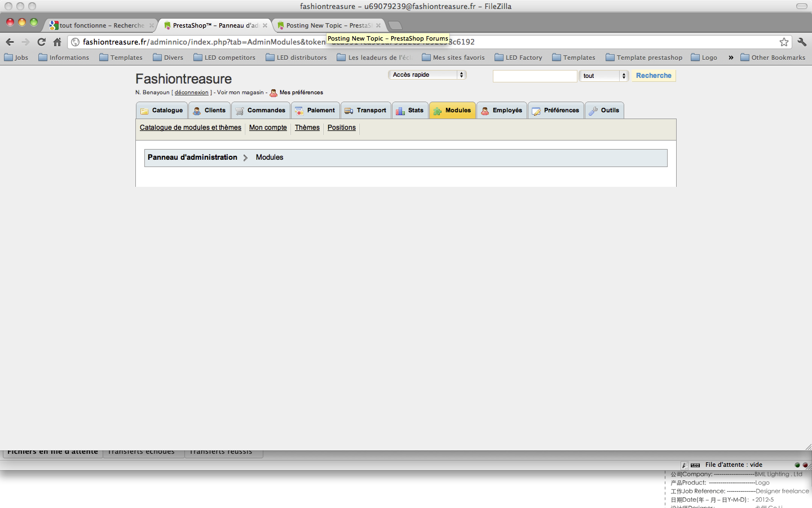Open the browser wrench settings menu
This screenshot has width=812, height=508.
click(x=802, y=42)
